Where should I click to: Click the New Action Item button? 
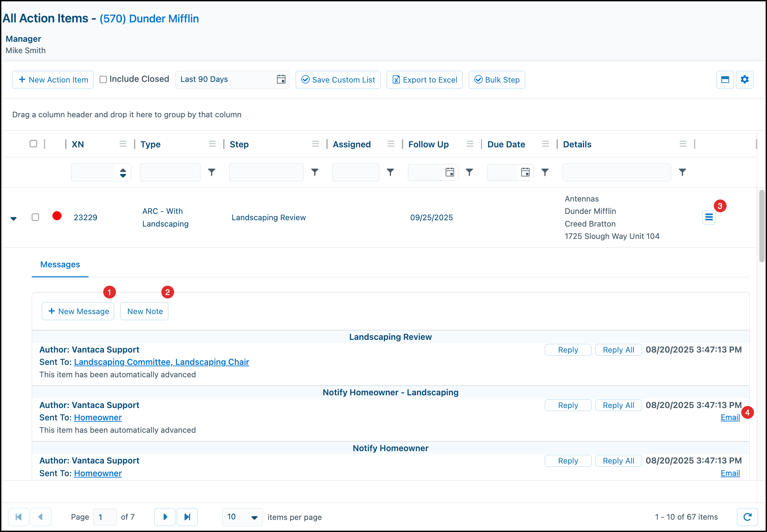click(x=53, y=80)
